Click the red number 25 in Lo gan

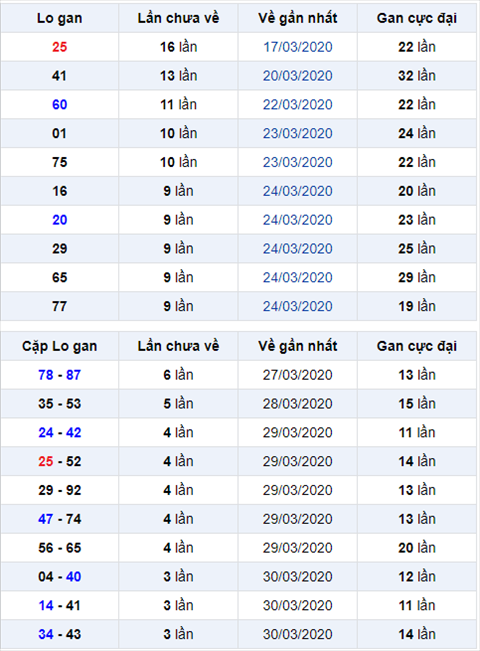click(59, 47)
